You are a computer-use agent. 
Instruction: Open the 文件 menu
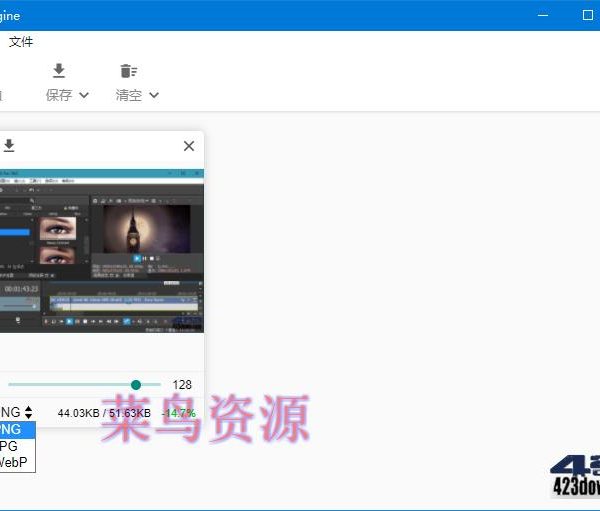point(21,42)
